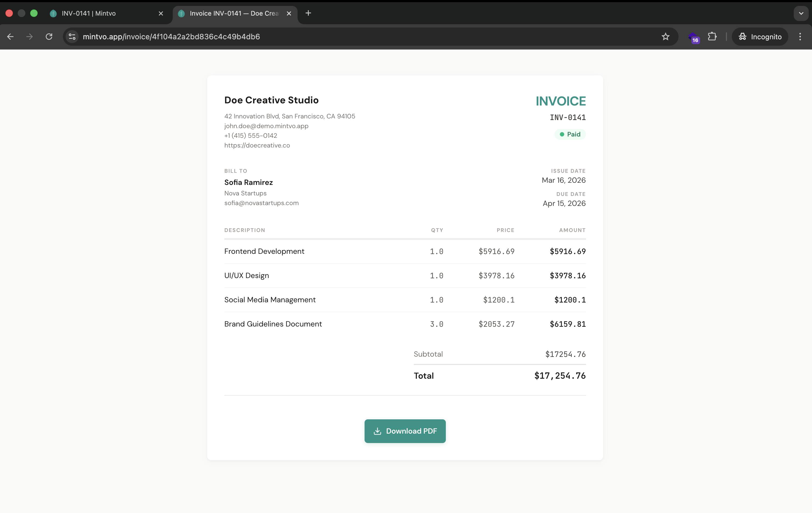
Task: Close the INV-0141 | Mintvo tab
Action: coord(161,13)
